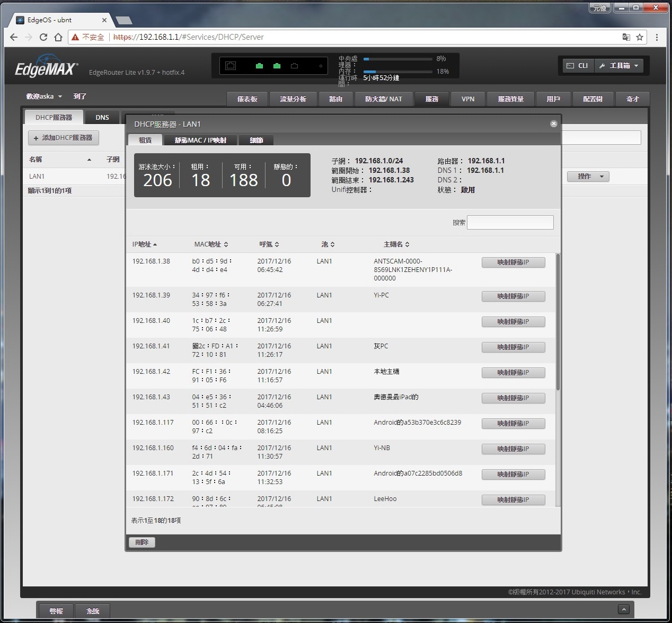
Task: Map static IP for 192.168.1.117
Action: pyautogui.click(x=513, y=424)
